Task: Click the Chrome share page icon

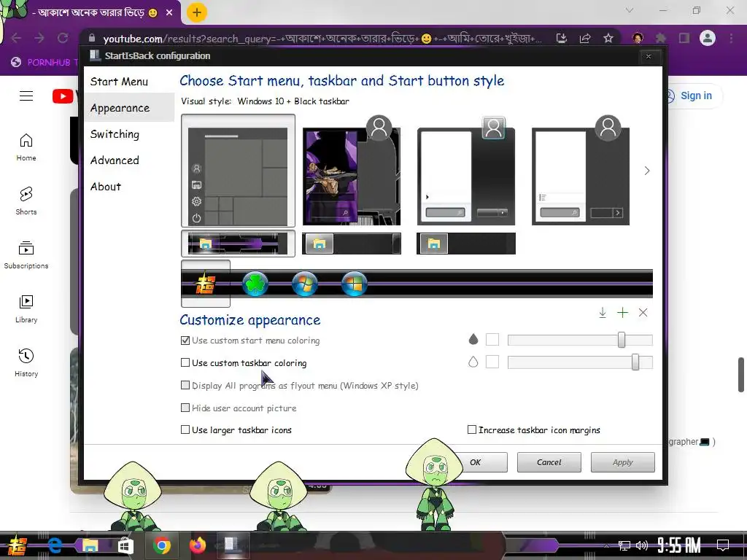Action: click(x=585, y=38)
